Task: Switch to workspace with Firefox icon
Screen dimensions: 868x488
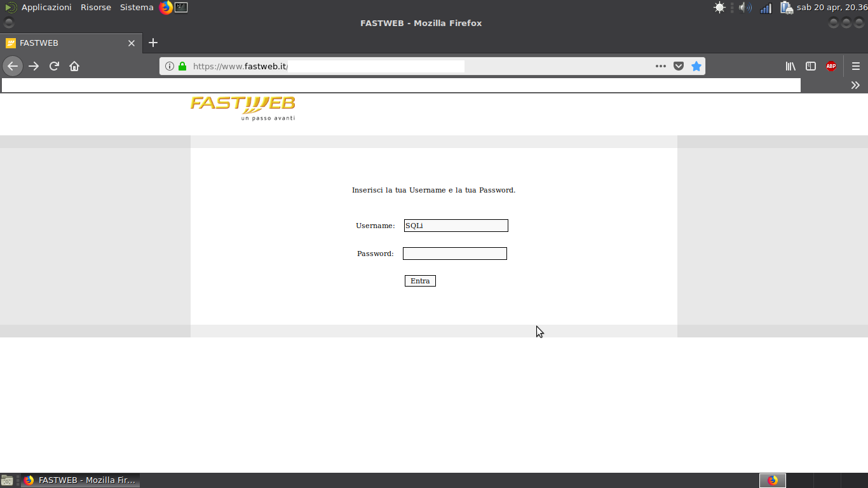Action: pyautogui.click(x=773, y=480)
